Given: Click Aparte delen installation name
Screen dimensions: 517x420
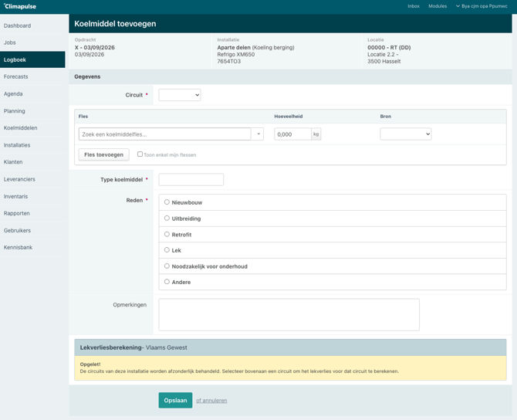Looking at the screenshot, I should pos(234,48).
